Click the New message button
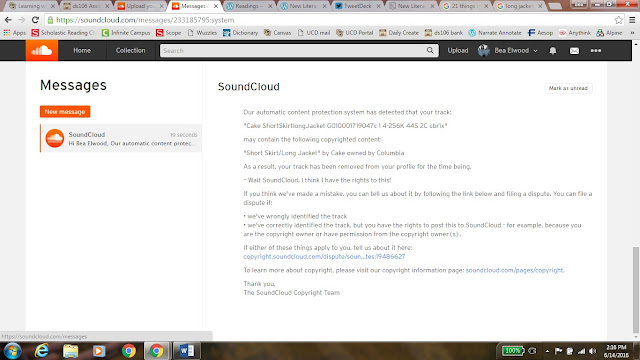The height and width of the screenshot is (360, 640). point(65,111)
